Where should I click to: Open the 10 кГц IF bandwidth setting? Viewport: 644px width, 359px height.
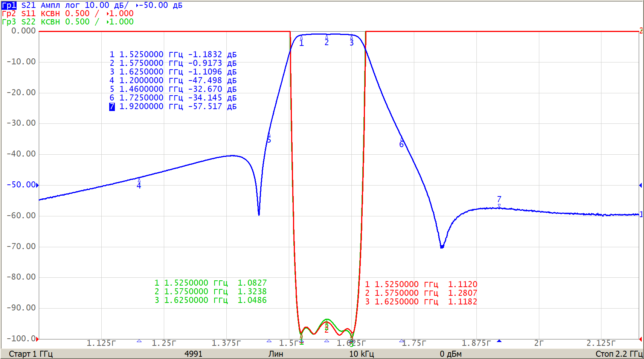tap(361, 354)
